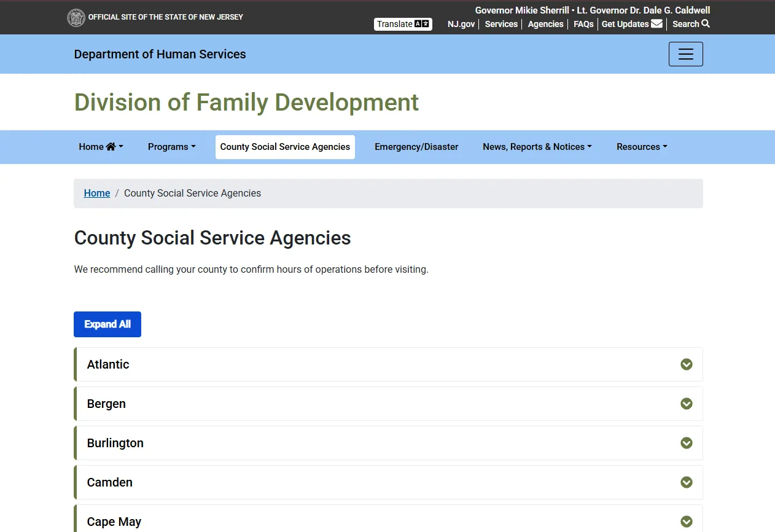Click the Atlantic row chevron icon
The height and width of the screenshot is (532, 775).
(687, 364)
